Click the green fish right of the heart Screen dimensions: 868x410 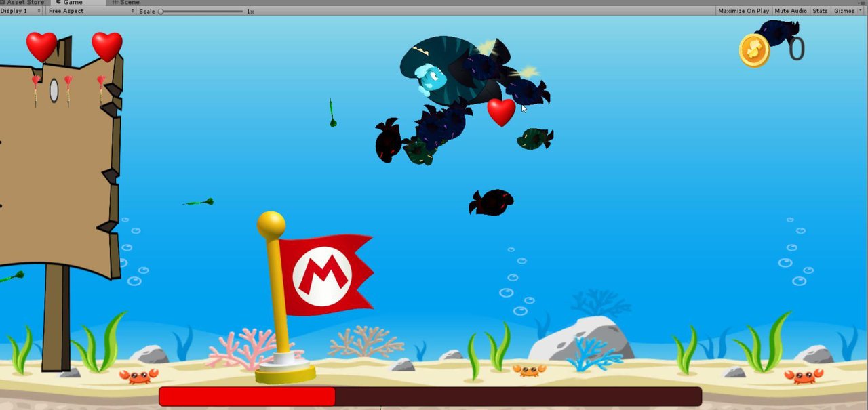pos(535,138)
